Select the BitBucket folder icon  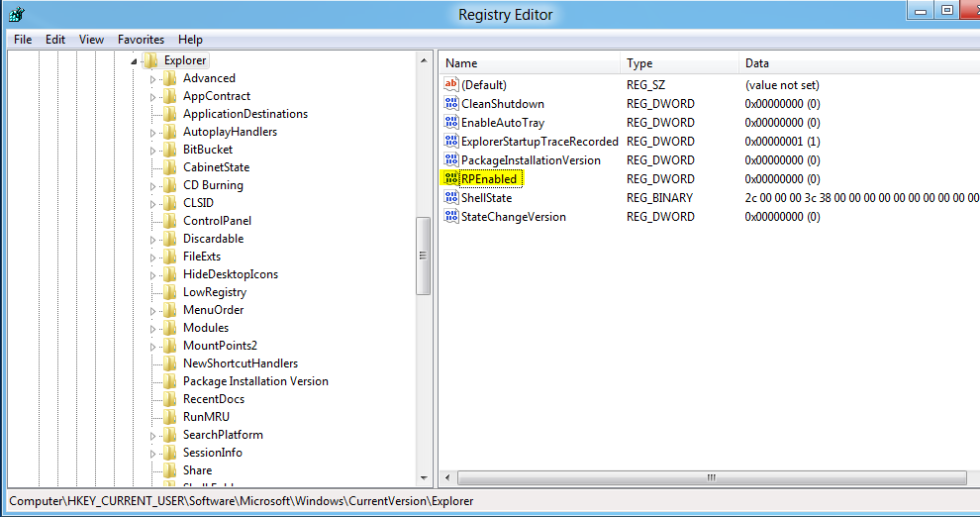point(170,150)
